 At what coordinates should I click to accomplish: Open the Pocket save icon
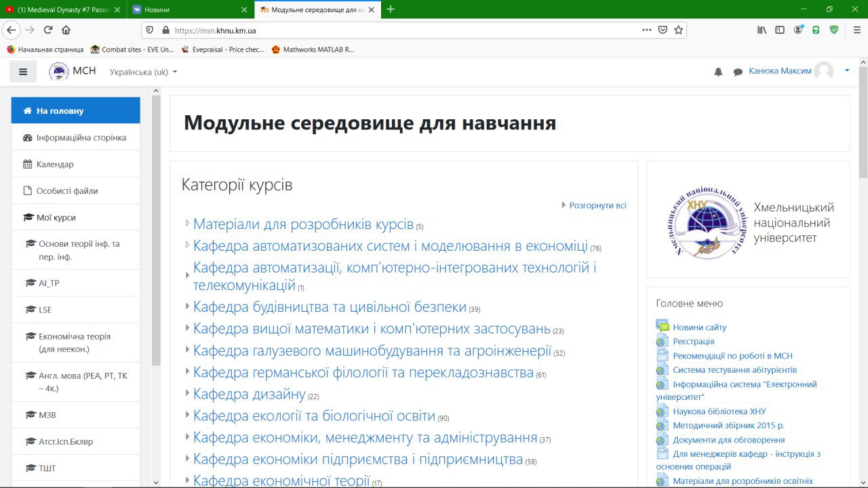point(663,30)
